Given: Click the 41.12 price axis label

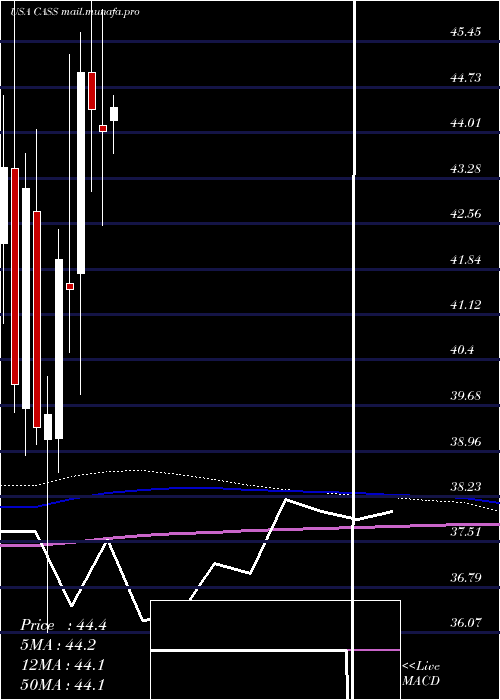Looking at the screenshot, I should [x=466, y=305].
